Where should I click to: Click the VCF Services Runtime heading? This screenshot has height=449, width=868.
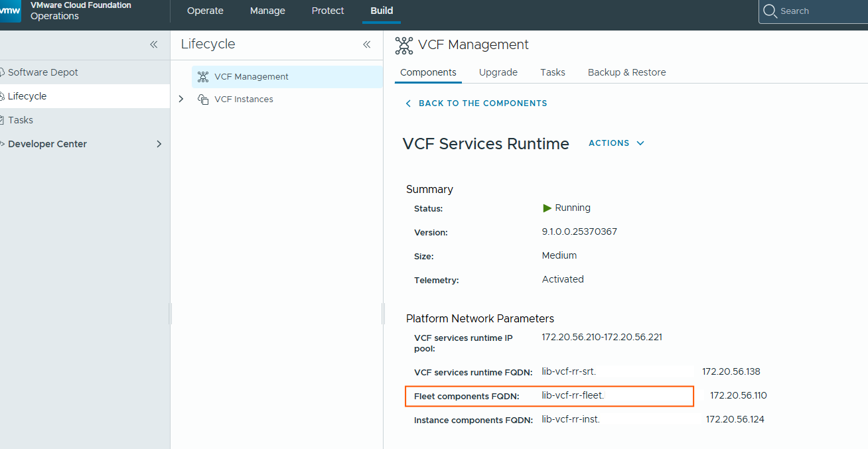click(x=486, y=144)
